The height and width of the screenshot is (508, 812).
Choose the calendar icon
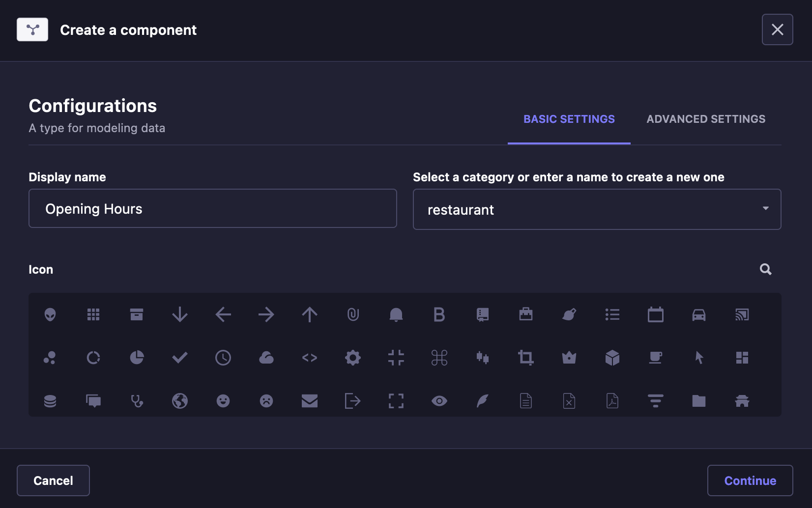pyautogui.click(x=656, y=314)
